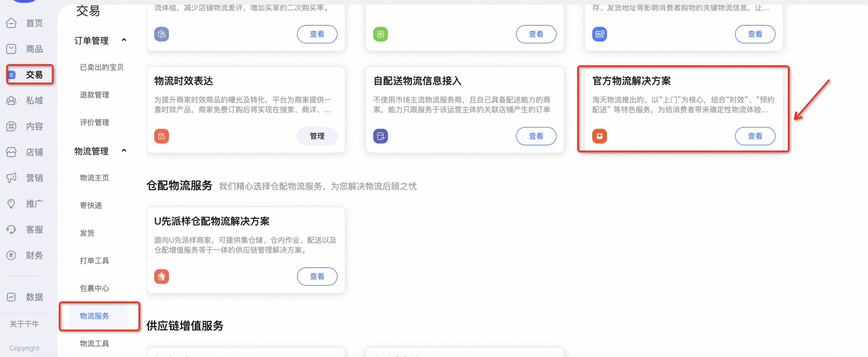Click 查看 on 官方物流解决方案 card

tap(755, 136)
